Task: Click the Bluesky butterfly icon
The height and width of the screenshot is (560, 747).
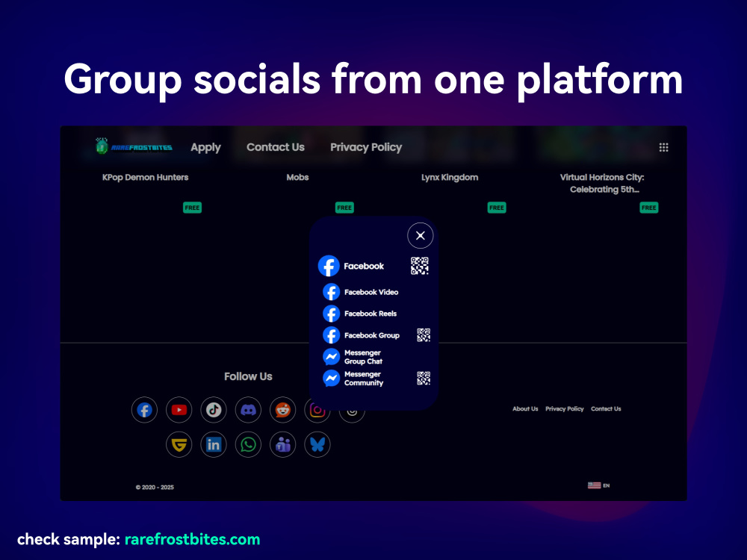Action: 317,445
